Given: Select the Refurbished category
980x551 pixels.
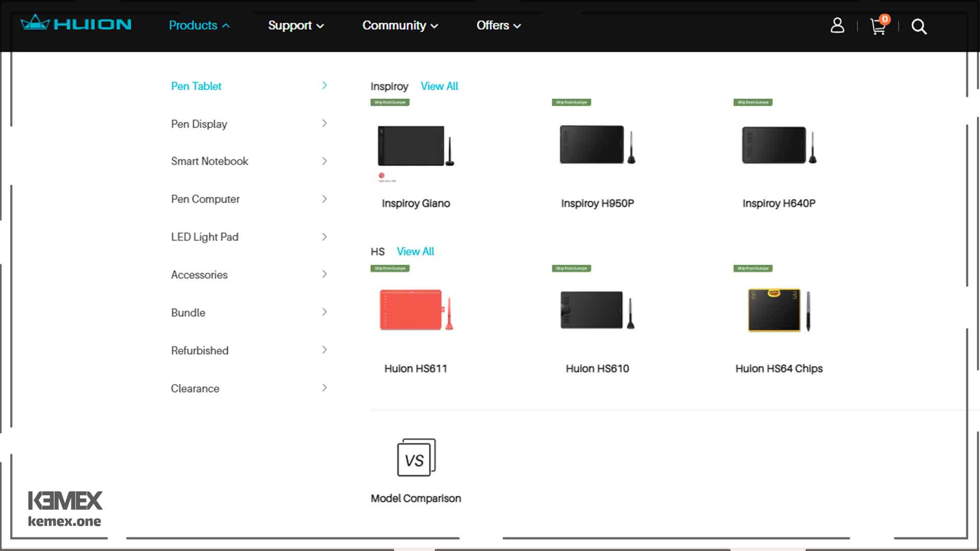Looking at the screenshot, I should (200, 350).
